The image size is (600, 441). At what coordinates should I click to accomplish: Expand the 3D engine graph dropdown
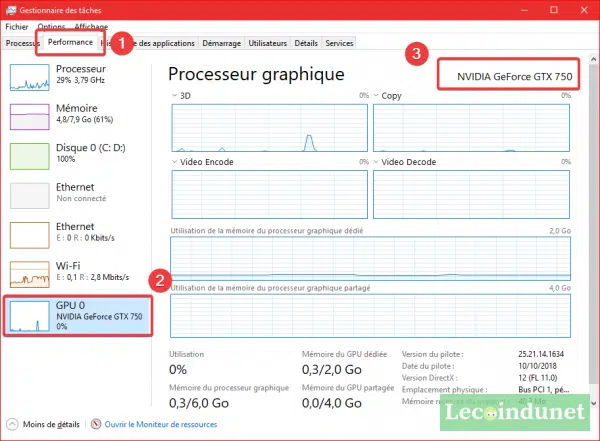(174, 96)
